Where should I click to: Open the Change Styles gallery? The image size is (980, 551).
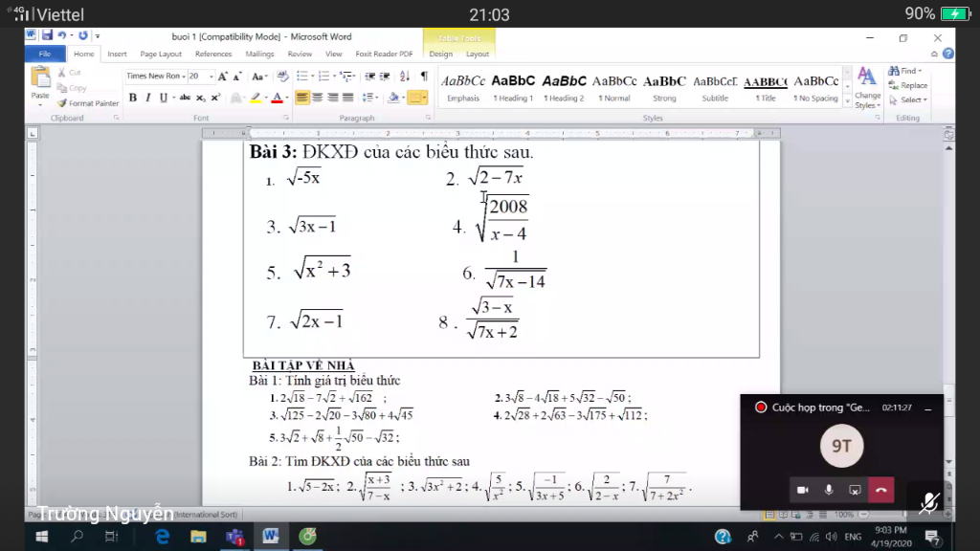coord(867,87)
